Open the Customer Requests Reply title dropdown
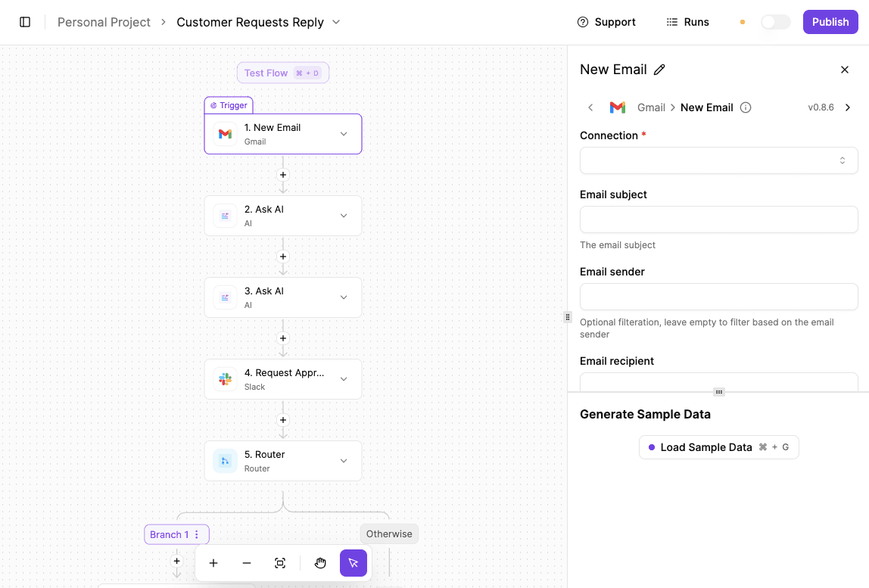This screenshot has height=588, width=869. point(335,22)
